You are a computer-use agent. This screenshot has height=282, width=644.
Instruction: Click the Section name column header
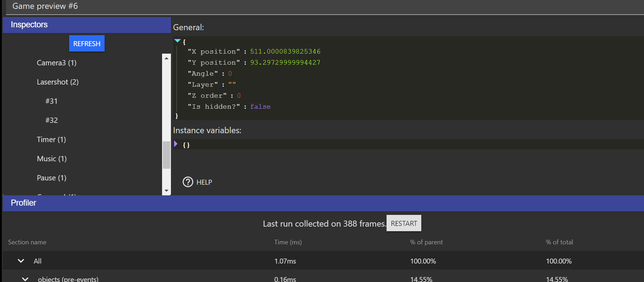pyautogui.click(x=27, y=242)
